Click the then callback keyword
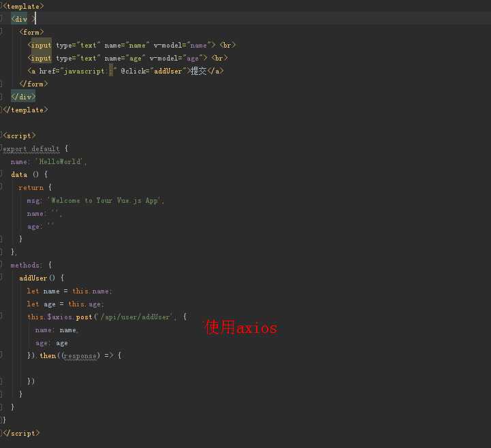491x448 pixels. coord(48,355)
